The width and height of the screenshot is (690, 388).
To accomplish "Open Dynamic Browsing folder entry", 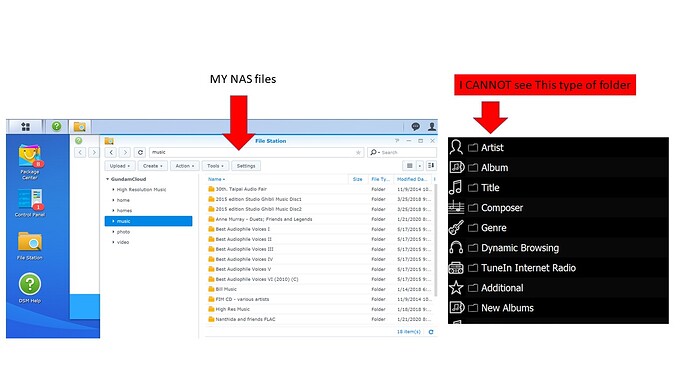I will click(520, 248).
